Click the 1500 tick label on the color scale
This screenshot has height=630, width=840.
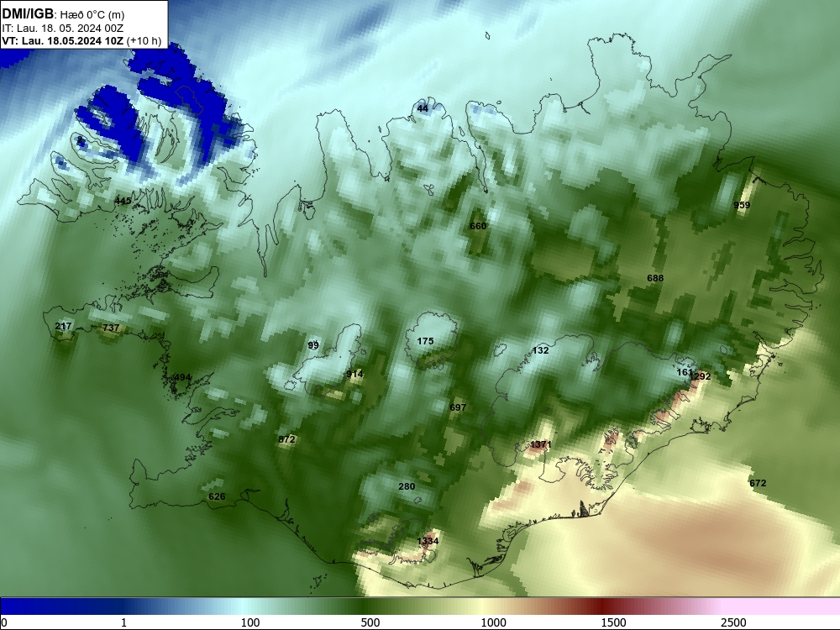pyautogui.click(x=613, y=622)
